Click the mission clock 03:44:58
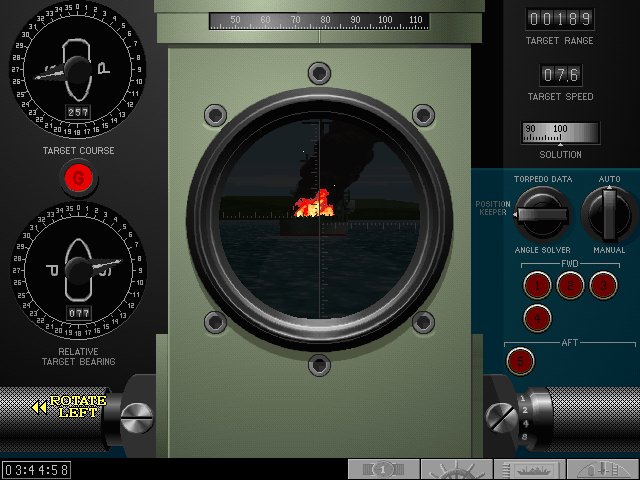This screenshot has width=640, height=480. pos(36,470)
